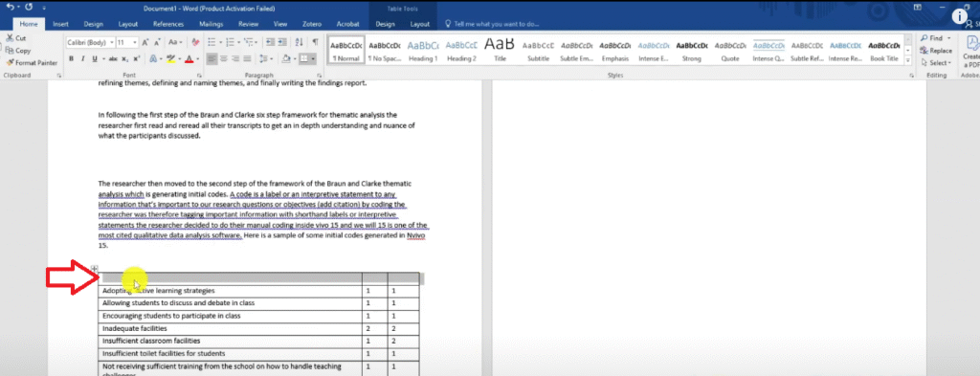Toggle italic formatting
The image size is (980, 376).
[x=82, y=58]
